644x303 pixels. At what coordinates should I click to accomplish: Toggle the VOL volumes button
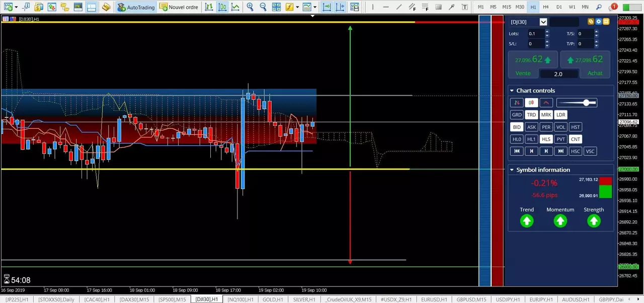(x=560, y=127)
